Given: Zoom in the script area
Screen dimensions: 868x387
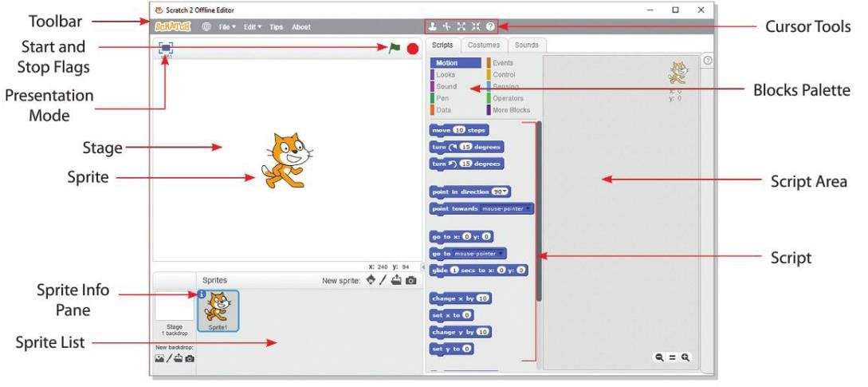Looking at the screenshot, I should 685,357.
